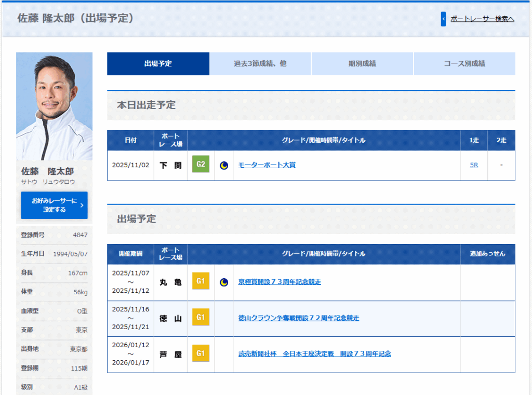Open the 期別成績 tab
The image size is (532, 395).
(x=362, y=64)
